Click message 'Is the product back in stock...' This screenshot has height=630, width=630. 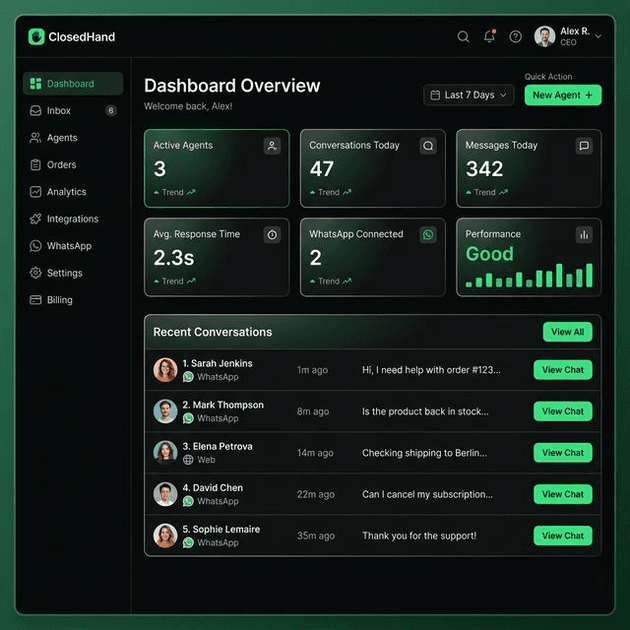click(x=425, y=411)
